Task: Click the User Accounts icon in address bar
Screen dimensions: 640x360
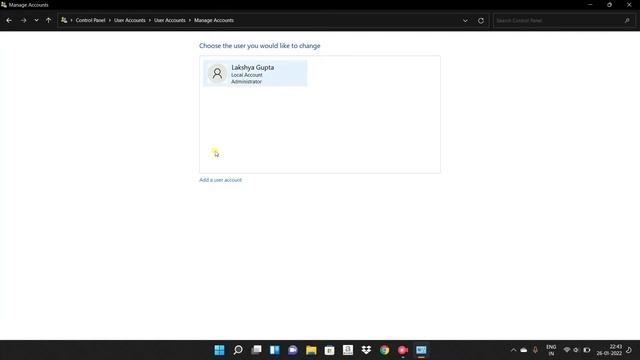Action: click(x=64, y=20)
